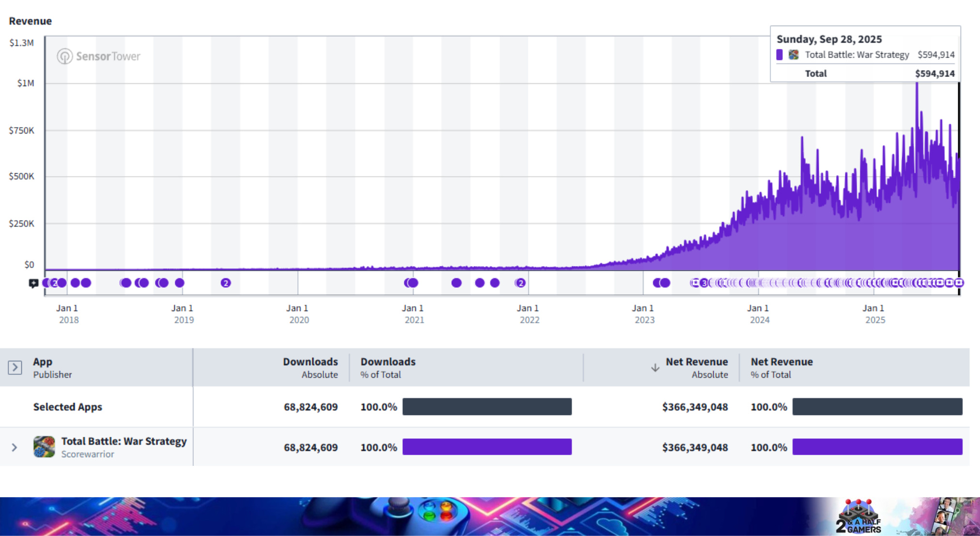The height and width of the screenshot is (536, 980).
Task: Click the event marker labeled 2 before 2022
Action: 521,283
